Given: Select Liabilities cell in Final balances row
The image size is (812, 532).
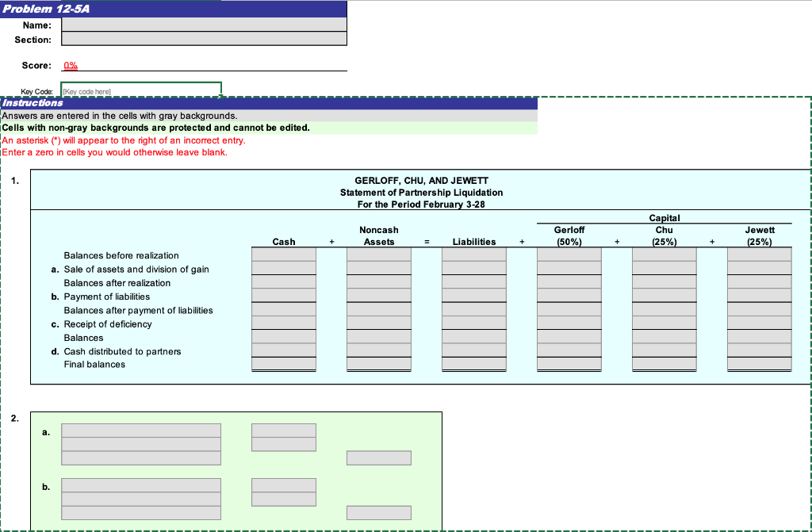Looking at the screenshot, I should (x=474, y=364).
